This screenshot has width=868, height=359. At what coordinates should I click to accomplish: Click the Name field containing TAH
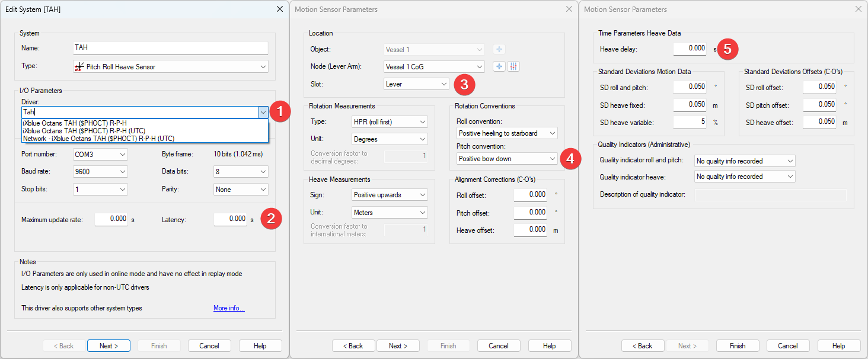click(x=170, y=48)
